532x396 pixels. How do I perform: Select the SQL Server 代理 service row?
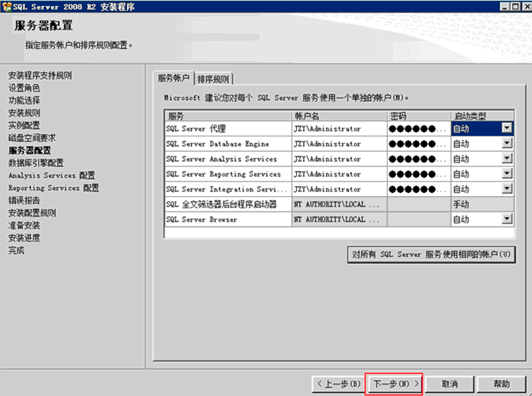(340, 128)
